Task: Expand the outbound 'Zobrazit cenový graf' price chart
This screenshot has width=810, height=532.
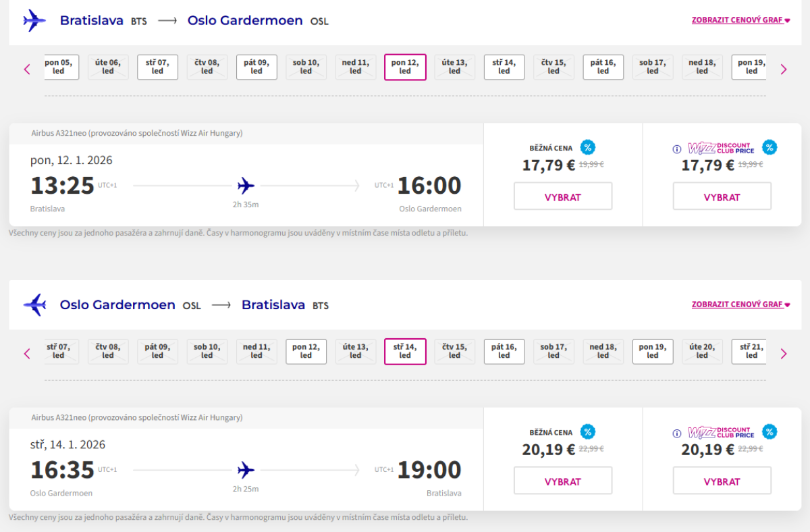Action: click(740, 20)
